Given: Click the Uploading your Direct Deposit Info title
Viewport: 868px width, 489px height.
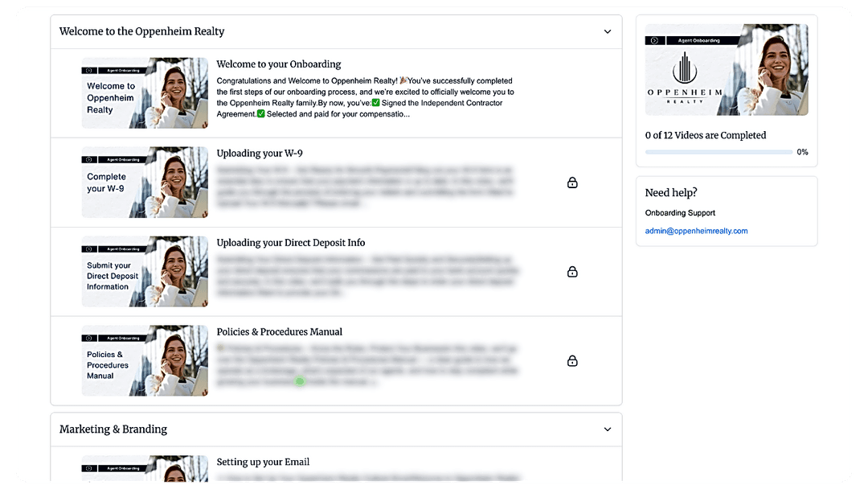Looking at the screenshot, I should coord(291,243).
